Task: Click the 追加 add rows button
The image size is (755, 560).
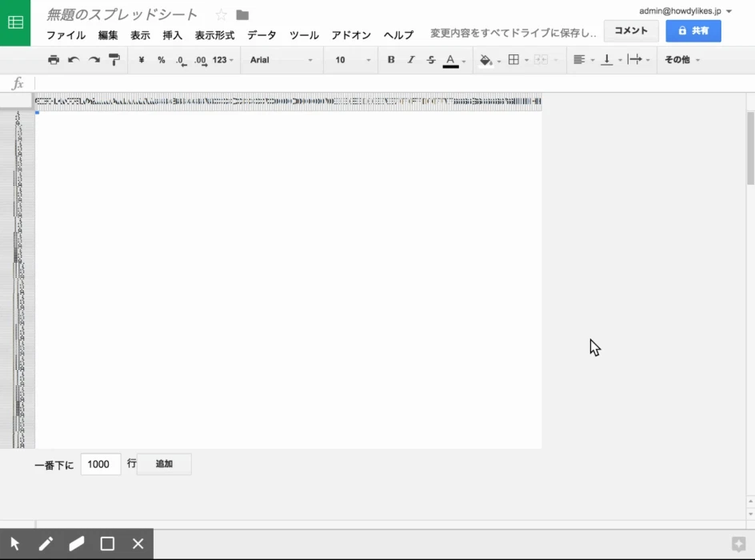Action: pos(164,464)
